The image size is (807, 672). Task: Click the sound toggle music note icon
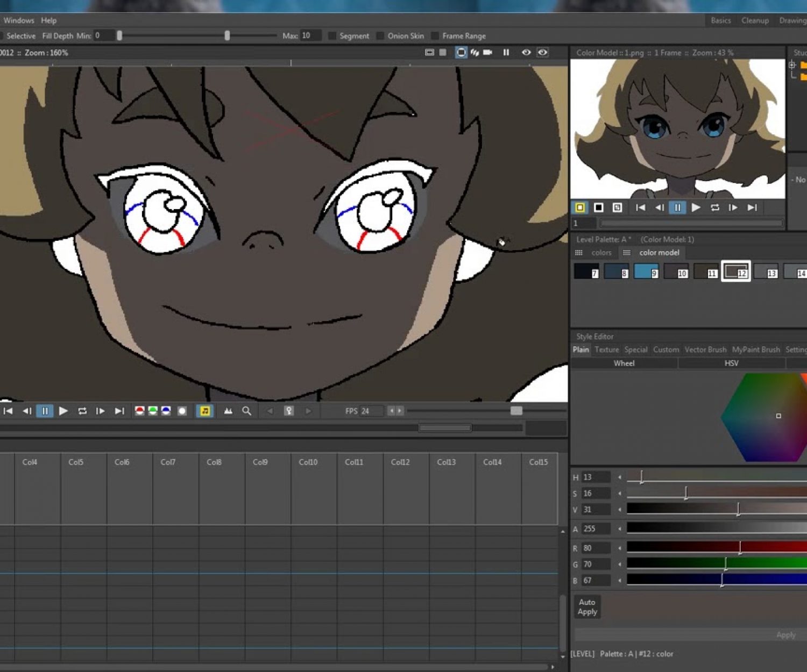pyautogui.click(x=205, y=411)
